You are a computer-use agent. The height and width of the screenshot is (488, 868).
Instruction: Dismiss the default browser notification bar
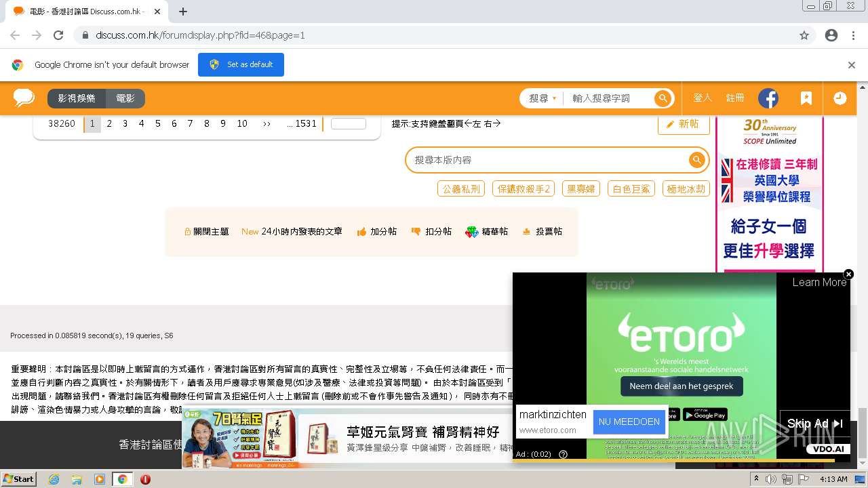pos(852,65)
